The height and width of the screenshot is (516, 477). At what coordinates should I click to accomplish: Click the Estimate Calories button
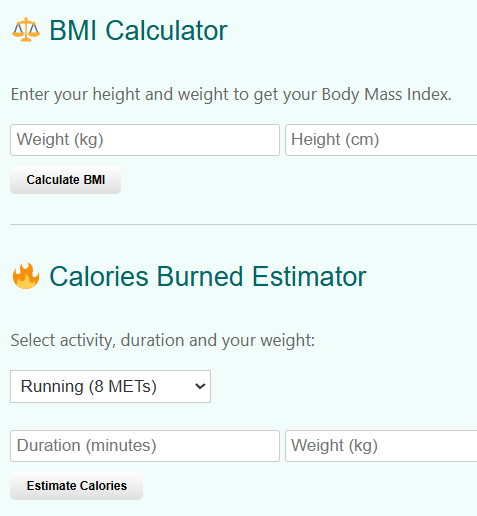click(x=76, y=486)
